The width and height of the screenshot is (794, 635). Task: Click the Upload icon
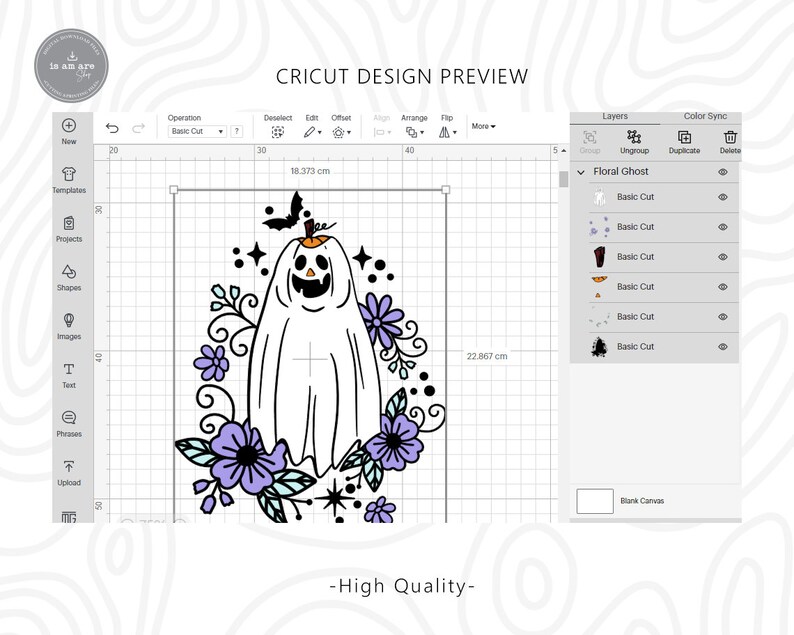[69, 466]
